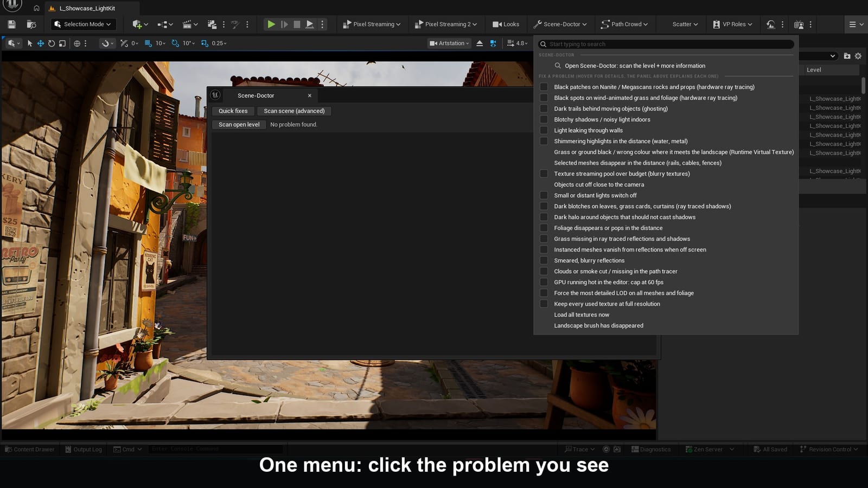
Task: Start Play in Editor
Action: pos(271,24)
